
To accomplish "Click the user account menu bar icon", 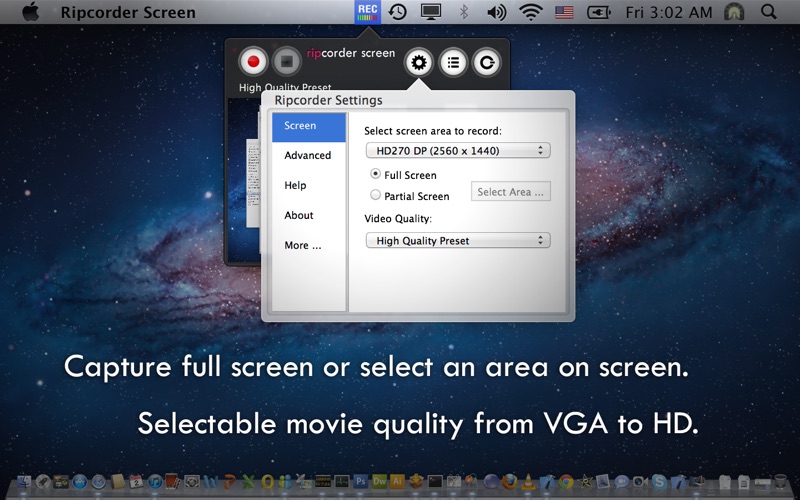I will click(x=734, y=12).
